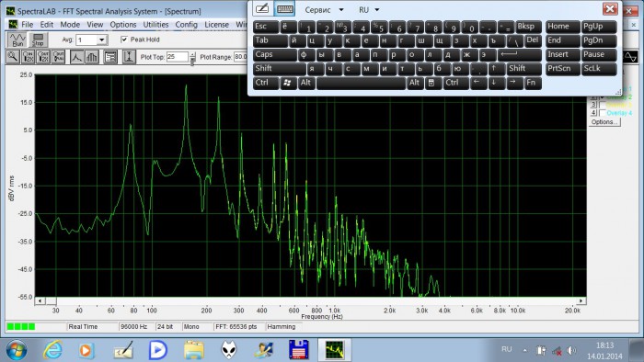Viewport: 644px width, 362px height.
Task: Enable the Overlay 3 checkbox
Action: tap(603, 105)
